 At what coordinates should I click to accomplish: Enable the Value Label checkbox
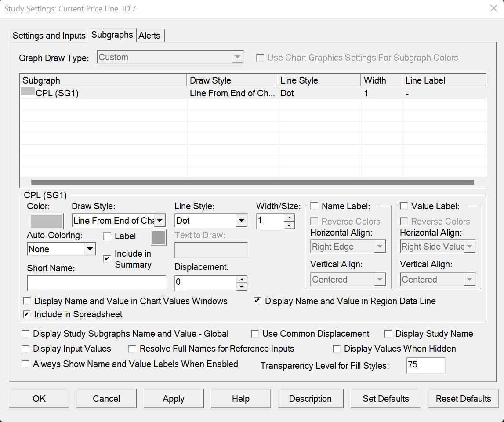(x=404, y=206)
